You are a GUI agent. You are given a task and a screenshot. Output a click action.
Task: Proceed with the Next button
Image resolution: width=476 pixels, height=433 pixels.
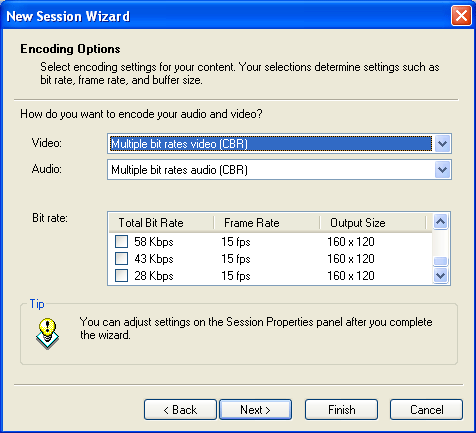pos(255,410)
